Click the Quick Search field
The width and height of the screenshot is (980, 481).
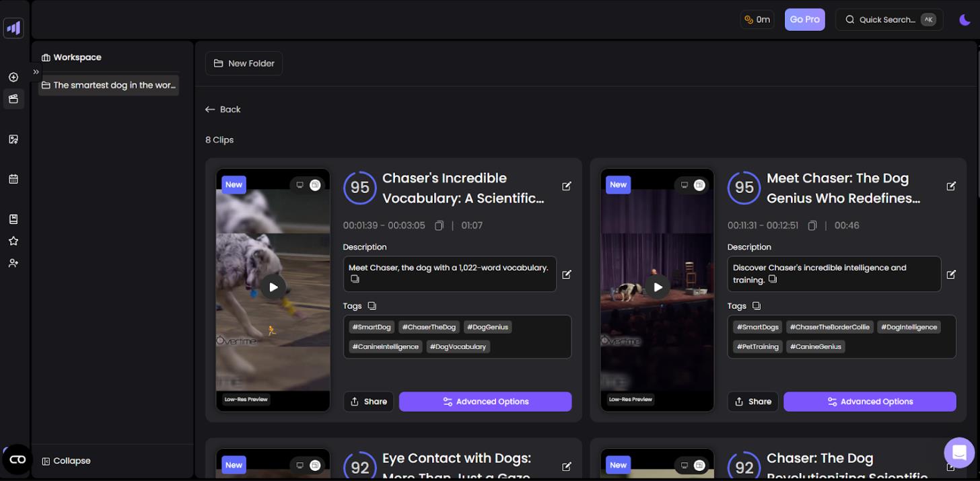[889, 20]
